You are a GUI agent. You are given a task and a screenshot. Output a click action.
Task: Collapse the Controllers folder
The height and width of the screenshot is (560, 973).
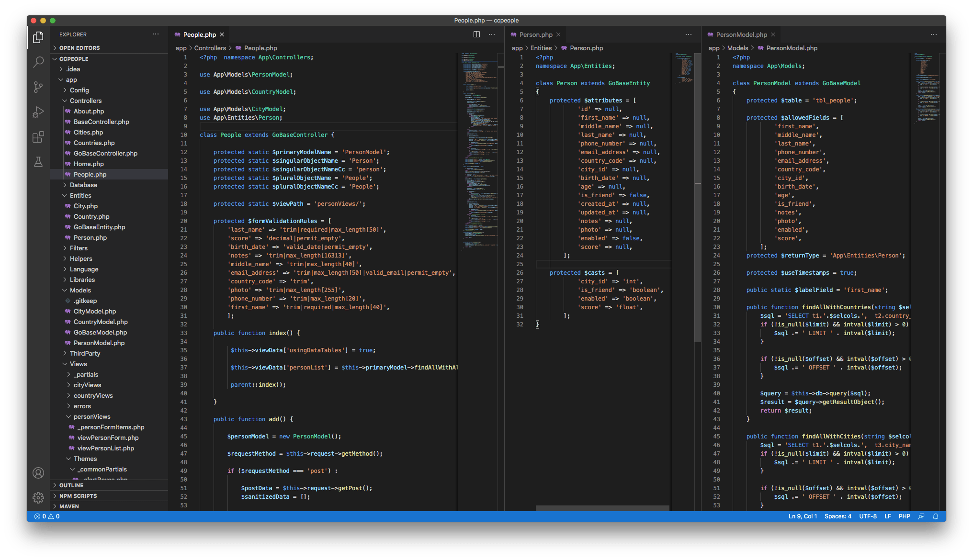point(85,101)
